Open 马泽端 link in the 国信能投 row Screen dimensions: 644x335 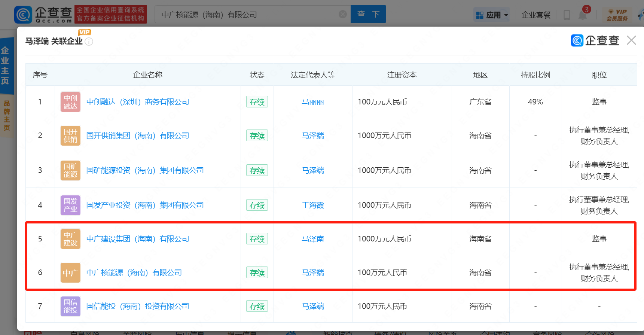(313, 306)
